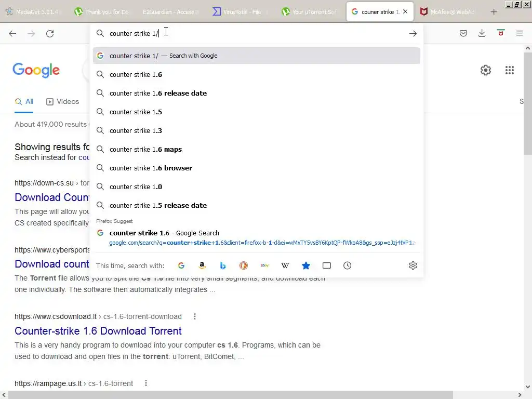Click the red shield extension icon
This screenshot has height=399, width=532.
coord(500,33)
